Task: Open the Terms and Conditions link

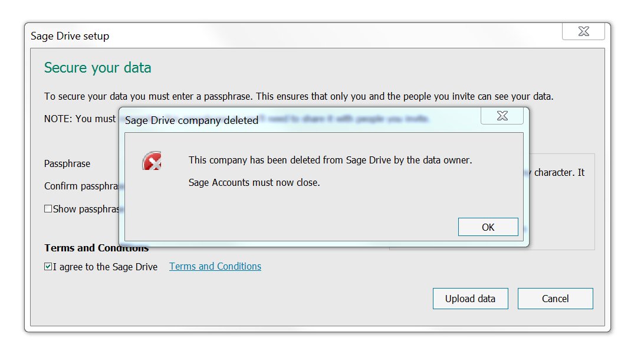Action: click(215, 266)
